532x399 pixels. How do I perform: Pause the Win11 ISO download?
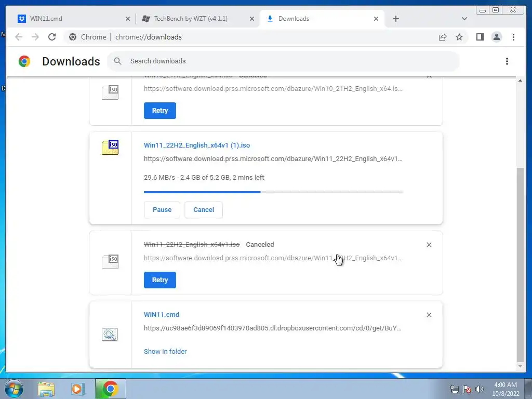(162, 210)
